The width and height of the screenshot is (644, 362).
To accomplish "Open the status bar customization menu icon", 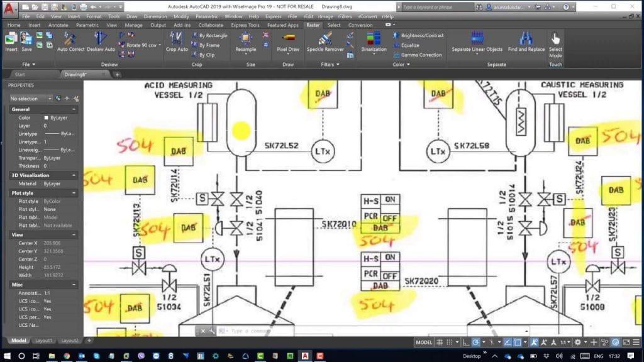I will click(636, 342).
